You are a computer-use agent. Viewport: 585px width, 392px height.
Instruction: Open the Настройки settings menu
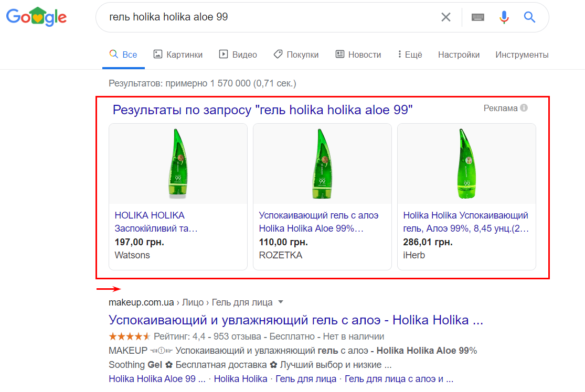coord(459,55)
